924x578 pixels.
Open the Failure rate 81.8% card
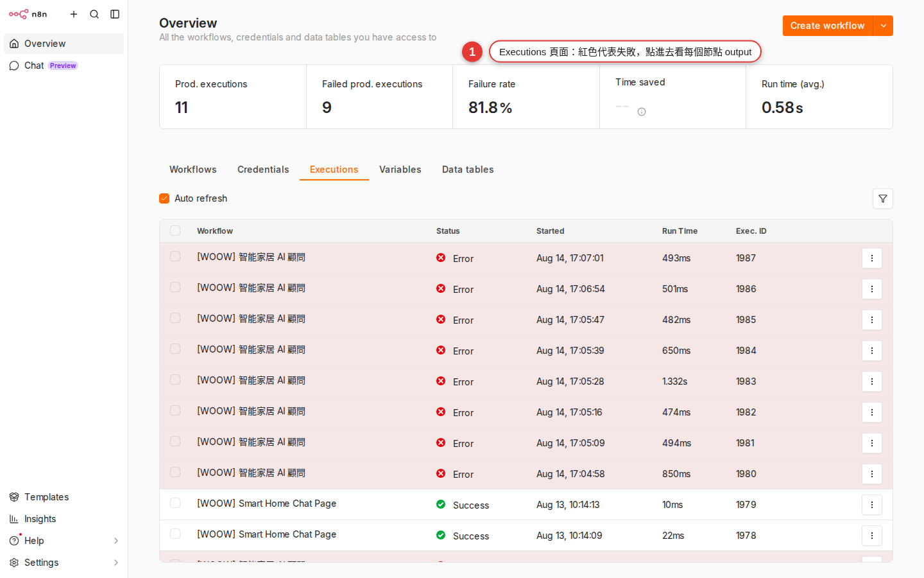coord(526,97)
